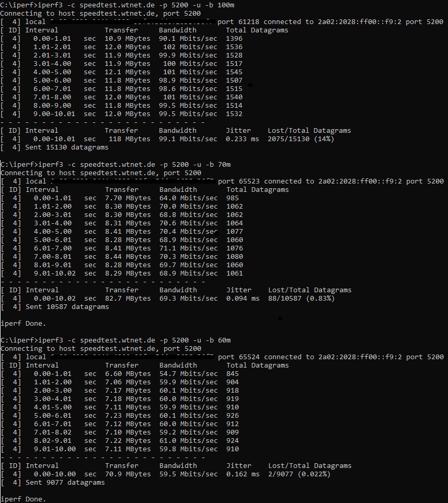Click the 'Total Datagrams' header in first test
448x503 pixels.
coord(257,30)
